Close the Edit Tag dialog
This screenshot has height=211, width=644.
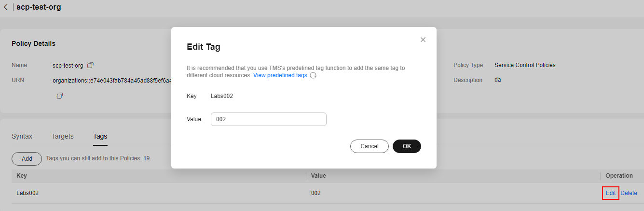click(x=423, y=40)
